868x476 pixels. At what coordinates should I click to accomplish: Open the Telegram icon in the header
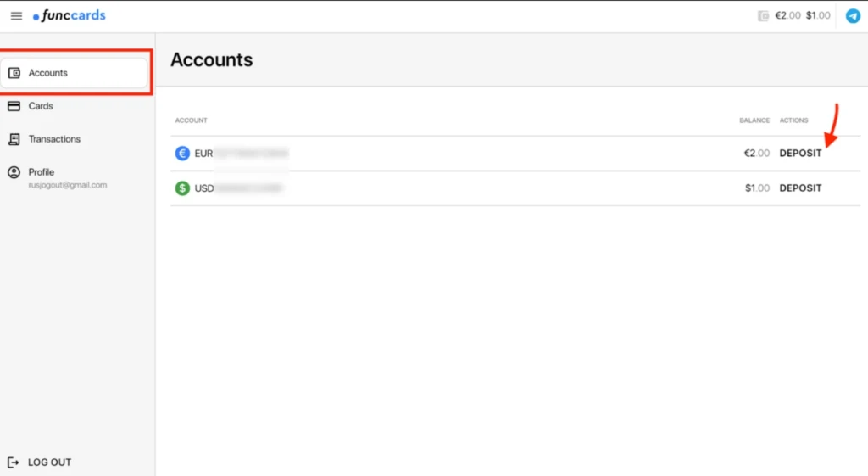[853, 16]
